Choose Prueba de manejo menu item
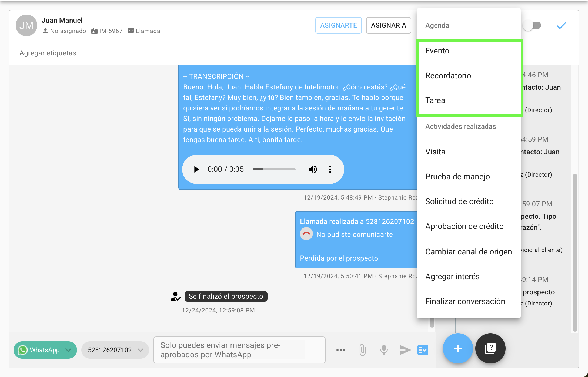This screenshot has height=377, width=588. [x=457, y=177]
